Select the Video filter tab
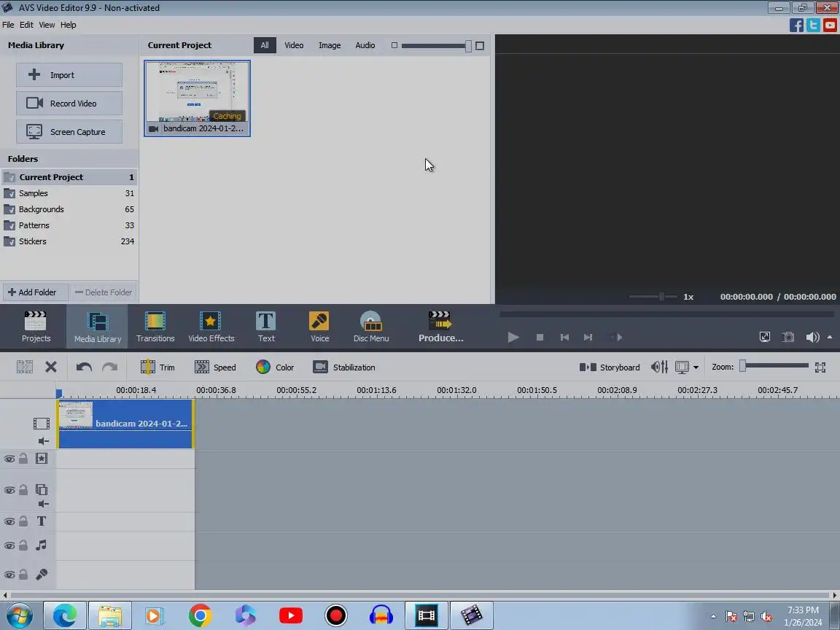Viewport: 840px width, 630px height. coord(294,45)
